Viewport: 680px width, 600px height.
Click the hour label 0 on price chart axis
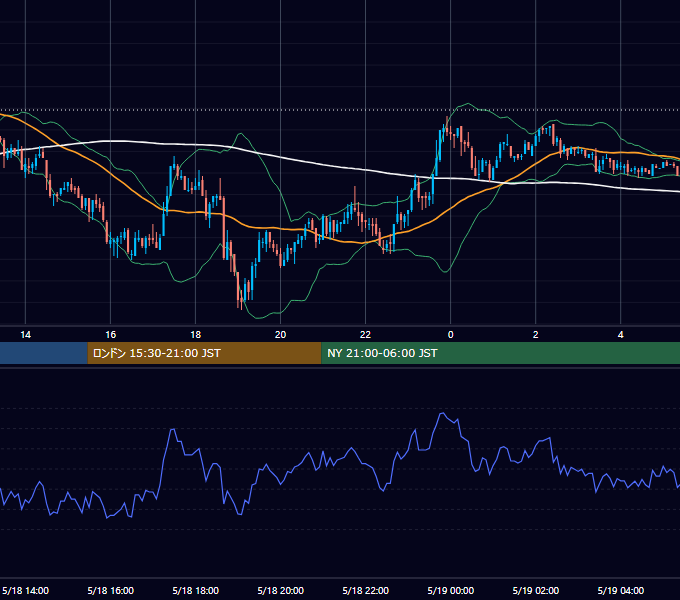[451, 334]
